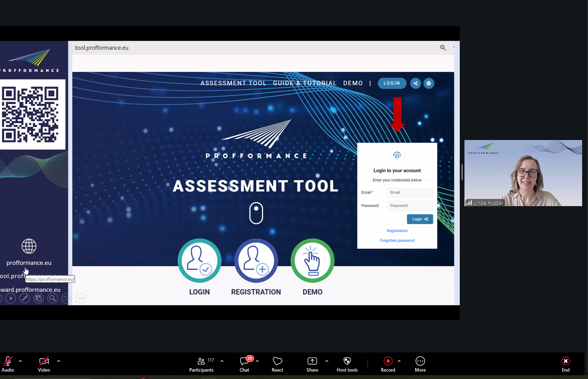Click the React heart icon
The image size is (588, 379).
point(277,364)
